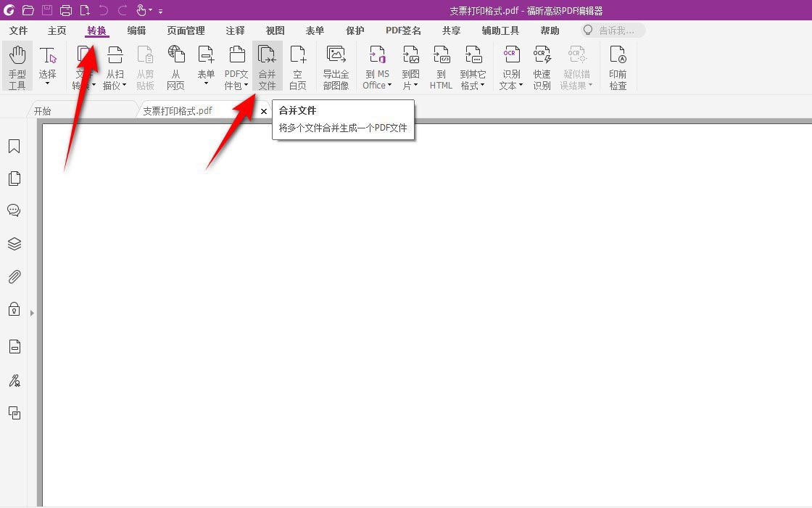Open the Share (共享) tab
Viewport: 812px width, 508px height.
(x=451, y=30)
